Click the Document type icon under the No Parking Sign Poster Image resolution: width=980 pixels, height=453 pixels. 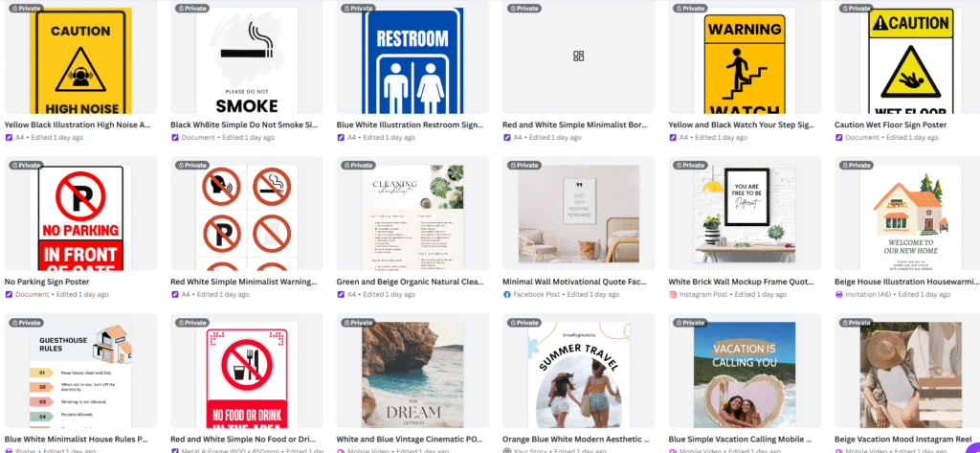click(x=9, y=294)
